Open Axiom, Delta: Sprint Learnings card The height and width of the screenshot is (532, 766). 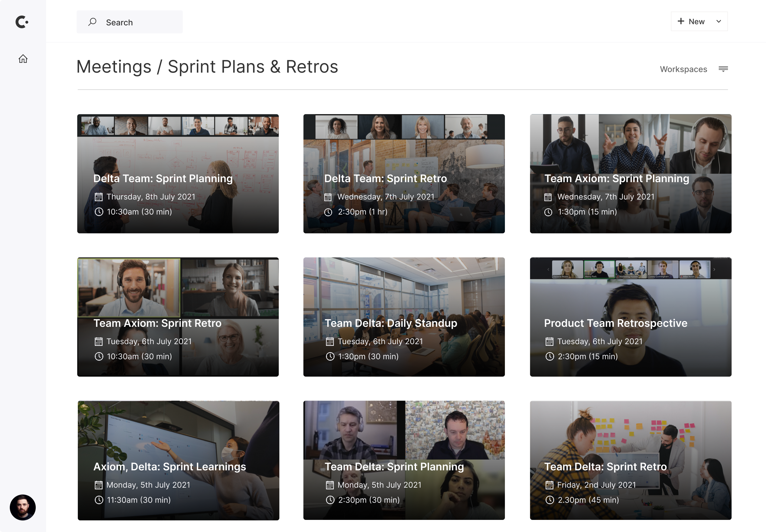click(178, 460)
